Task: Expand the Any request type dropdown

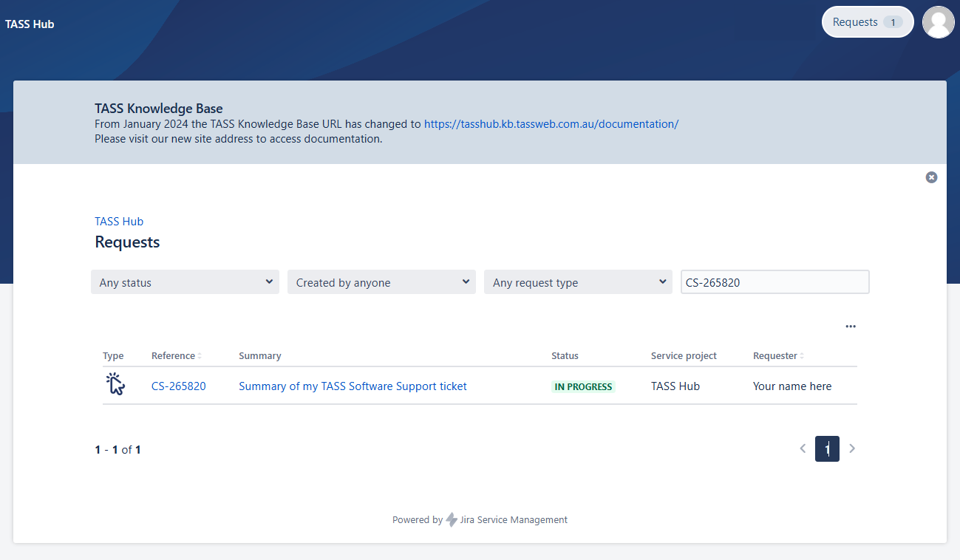Action: [x=578, y=282]
